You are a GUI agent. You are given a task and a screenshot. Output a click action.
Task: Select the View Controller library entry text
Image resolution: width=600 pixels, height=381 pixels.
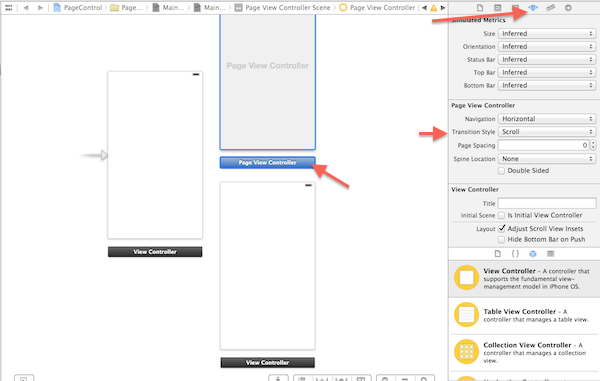click(x=536, y=278)
